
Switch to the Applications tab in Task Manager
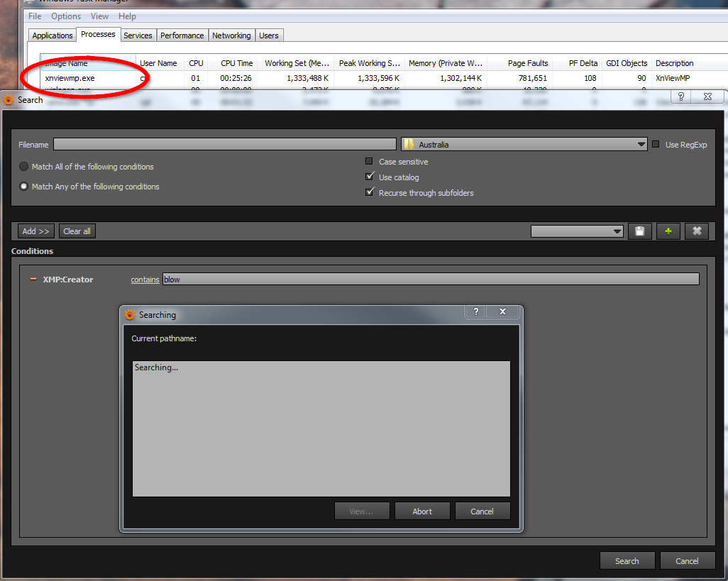(x=52, y=35)
